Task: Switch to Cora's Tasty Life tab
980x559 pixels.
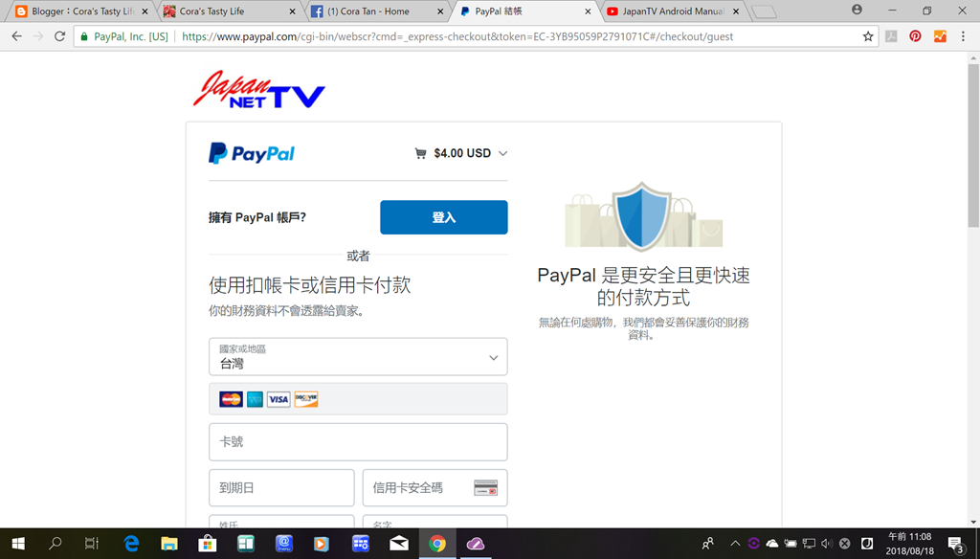Action: pos(230,11)
